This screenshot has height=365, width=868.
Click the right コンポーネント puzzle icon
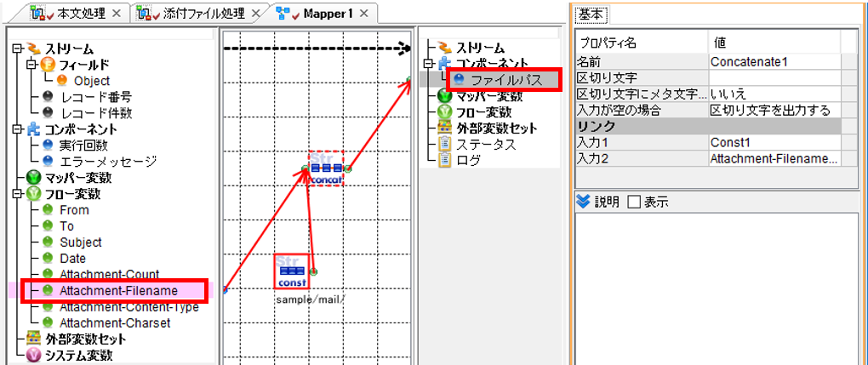pyautogui.click(x=443, y=63)
